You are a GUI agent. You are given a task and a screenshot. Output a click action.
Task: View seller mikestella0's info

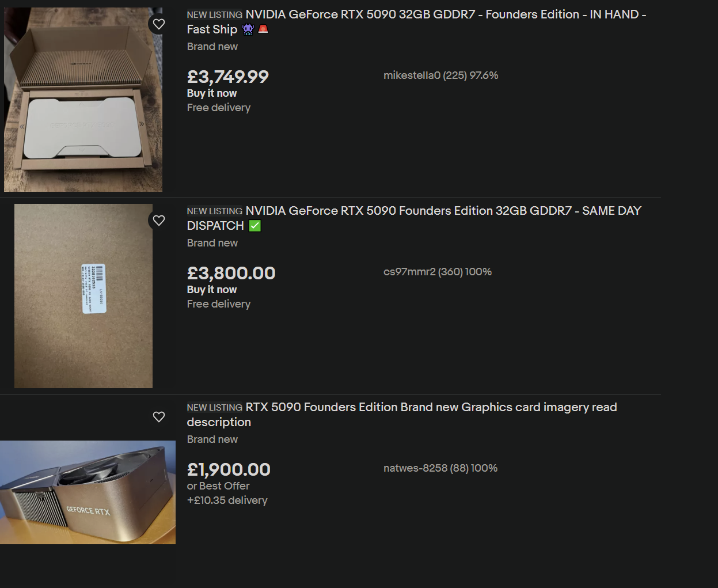(440, 75)
